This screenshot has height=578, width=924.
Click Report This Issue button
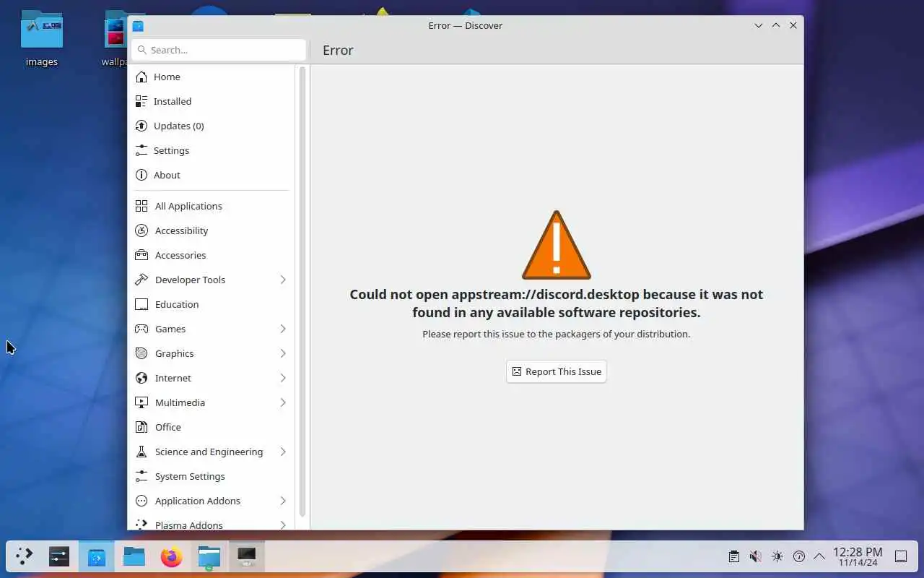(557, 371)
